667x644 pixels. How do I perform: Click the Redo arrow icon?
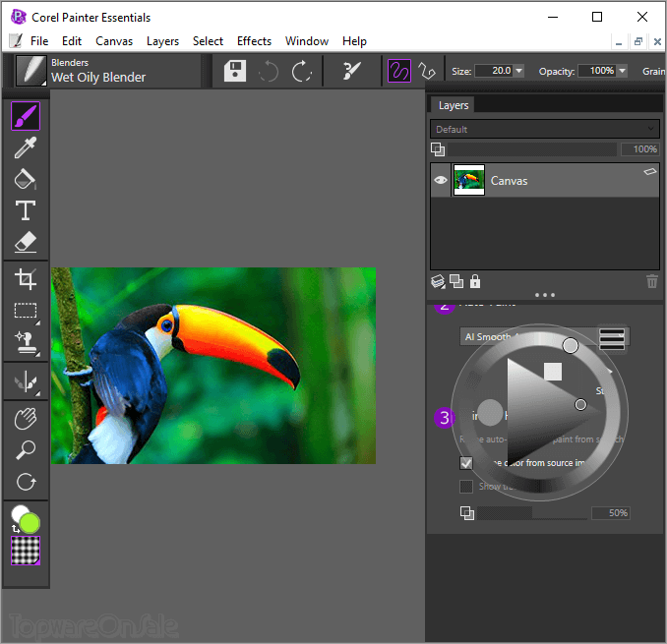[x=302, y=71]
